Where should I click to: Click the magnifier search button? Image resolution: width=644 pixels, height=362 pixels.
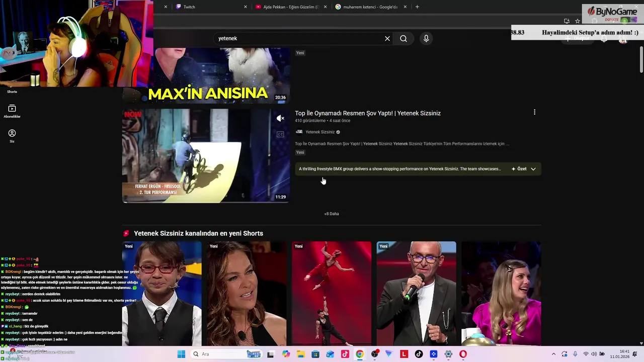point(404,39)
